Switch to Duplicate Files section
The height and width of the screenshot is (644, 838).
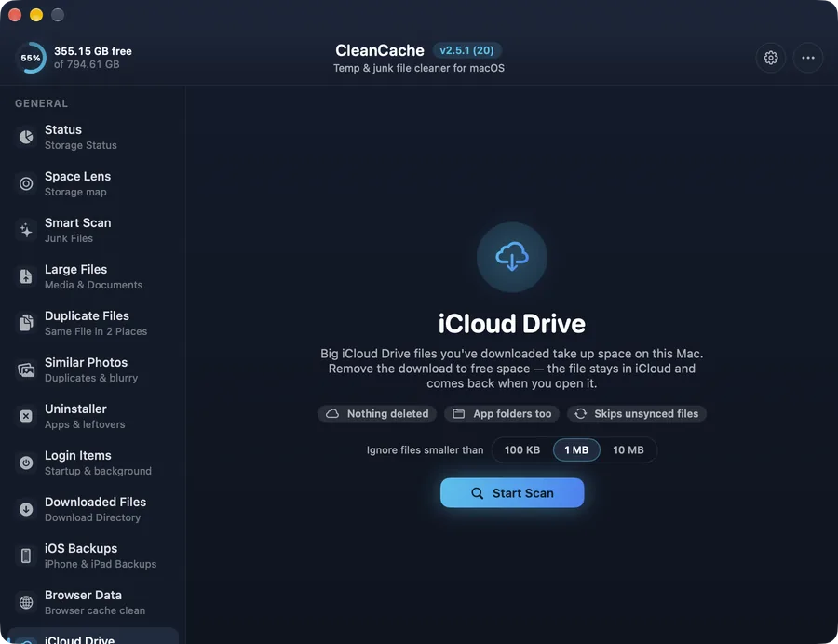point(93,323)
